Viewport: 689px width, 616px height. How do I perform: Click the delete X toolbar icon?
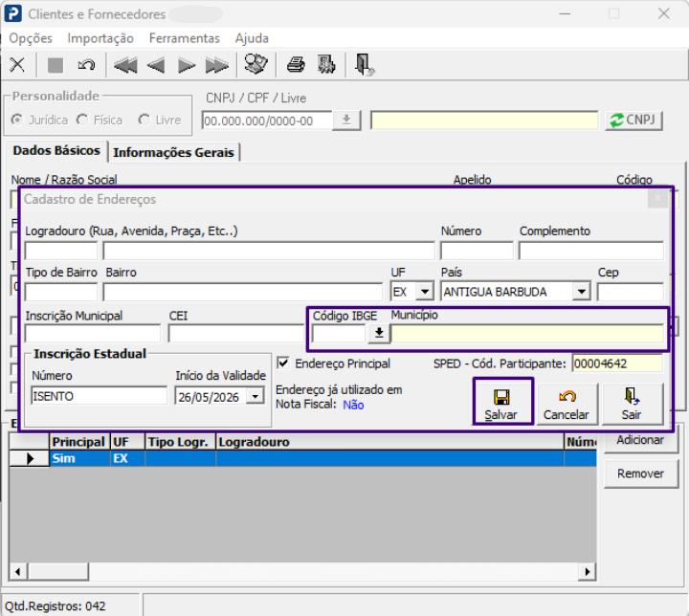pos(17,65)
